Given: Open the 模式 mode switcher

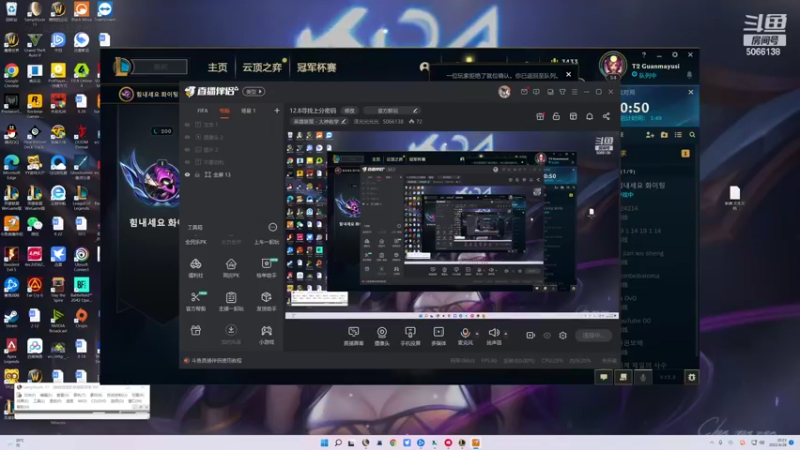Looking at the screenshot, I should click(x=254, y=91).
